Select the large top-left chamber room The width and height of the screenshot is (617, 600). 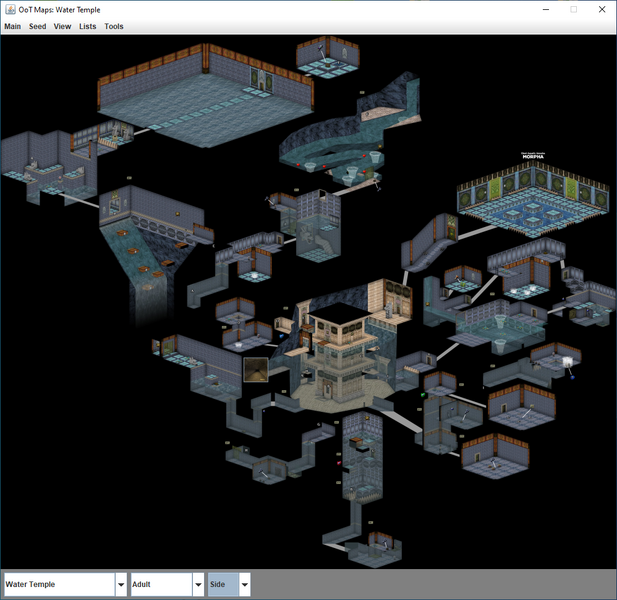tap(206, 95)
